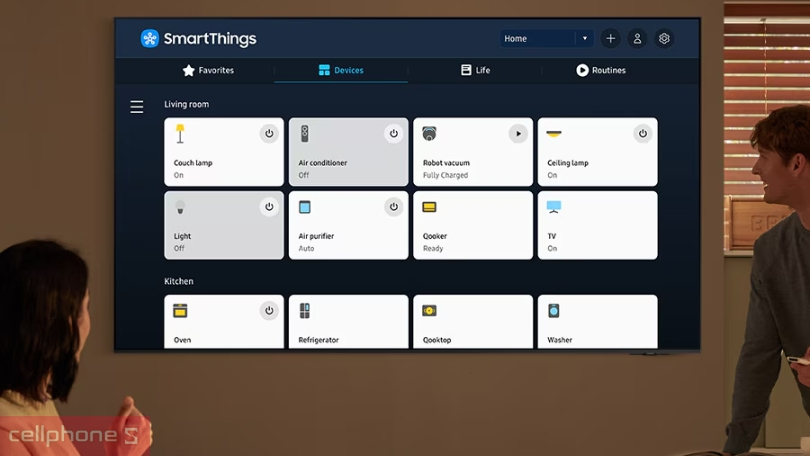810x456 pixels.
Task: Open the add device plus button
Action: [x=610, y=39]
